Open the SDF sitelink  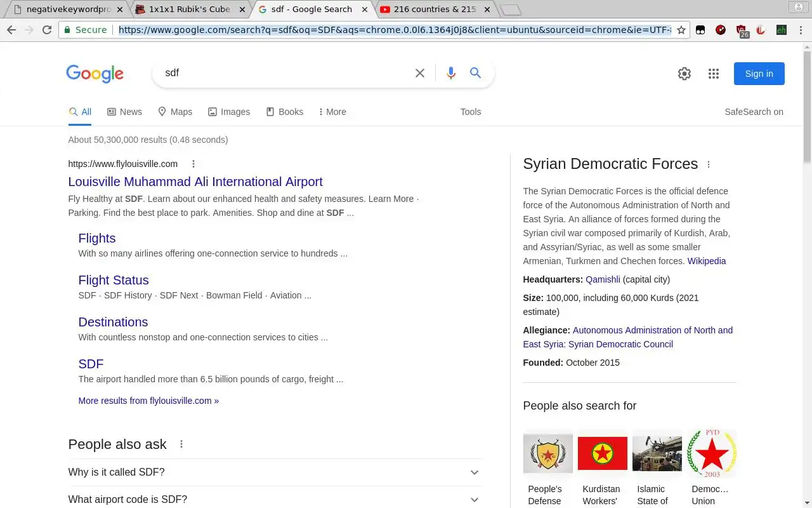coord(91,364)
